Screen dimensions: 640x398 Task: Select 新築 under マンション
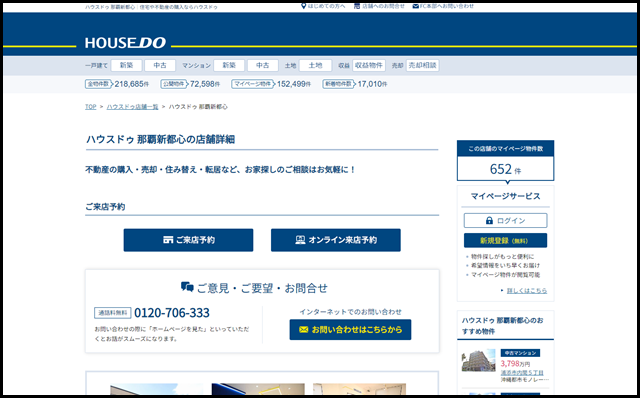229,65
